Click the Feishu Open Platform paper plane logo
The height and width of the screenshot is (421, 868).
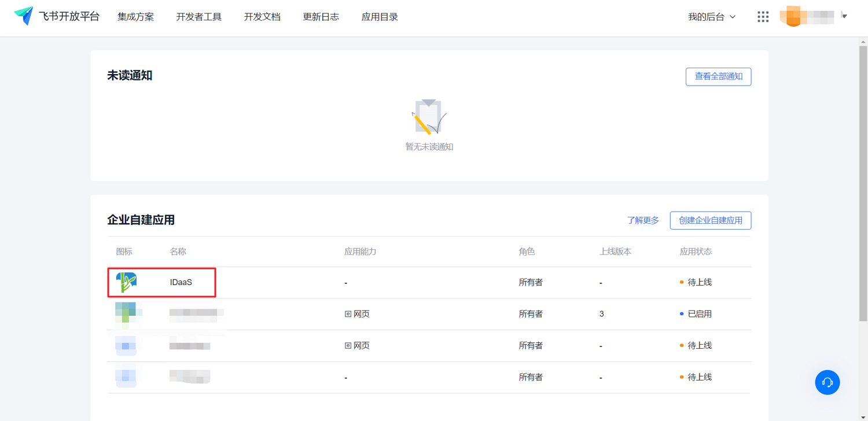click(24, 16)
